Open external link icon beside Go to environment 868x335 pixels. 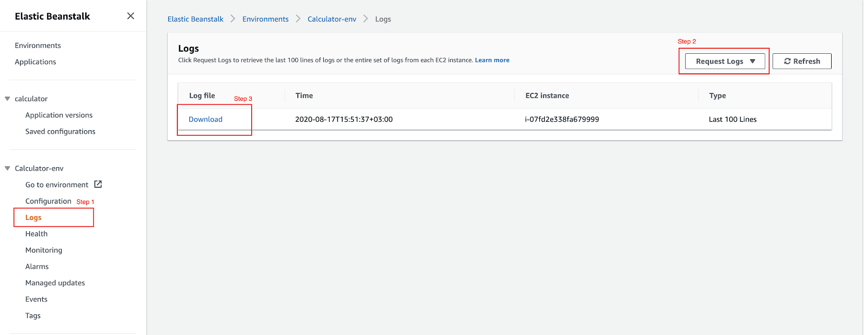(x=98, y=185)
